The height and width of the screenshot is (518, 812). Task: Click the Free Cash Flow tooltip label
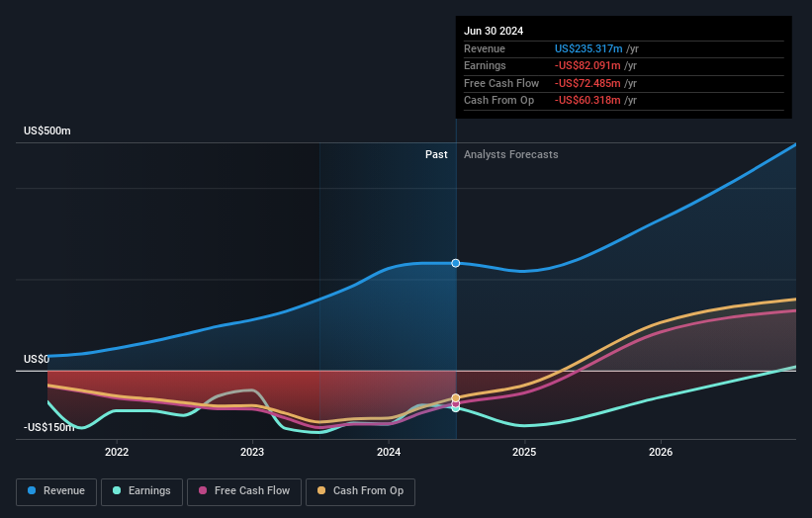[x=501, y=83]
